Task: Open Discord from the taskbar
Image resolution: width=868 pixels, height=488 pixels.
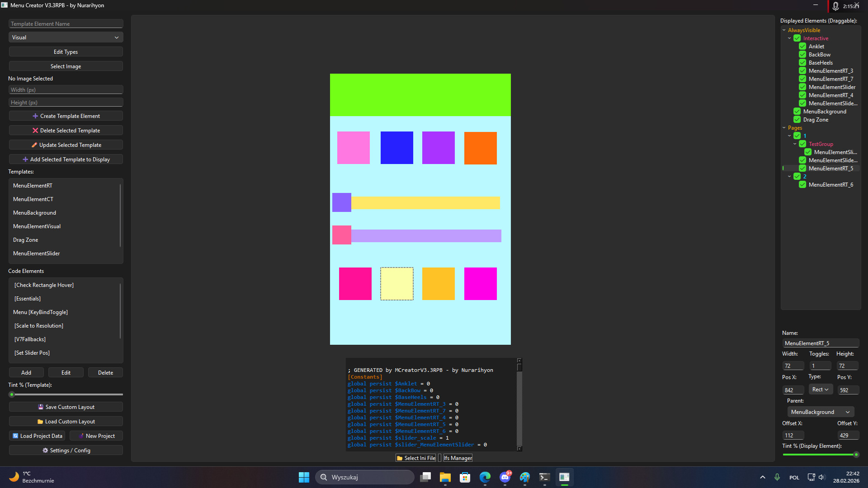Action: coord(505,477)
